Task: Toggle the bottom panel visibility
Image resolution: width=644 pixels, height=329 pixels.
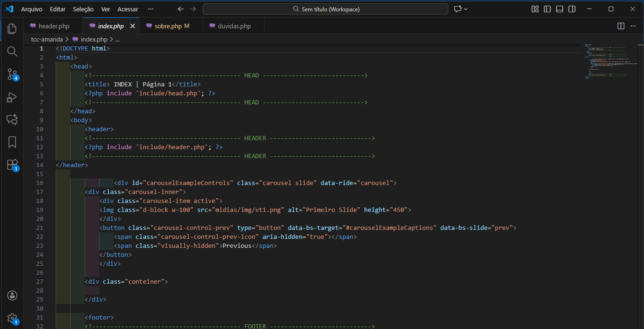Action: (560, 9)
